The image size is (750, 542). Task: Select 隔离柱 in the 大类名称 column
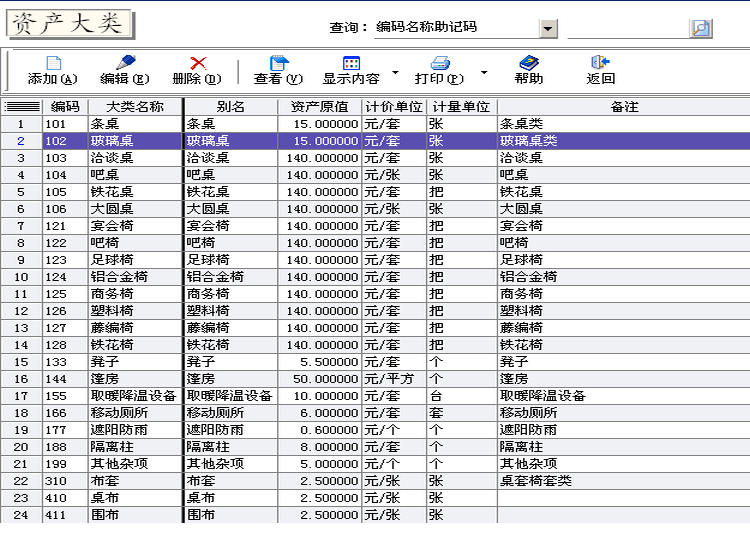coord(135,447)
